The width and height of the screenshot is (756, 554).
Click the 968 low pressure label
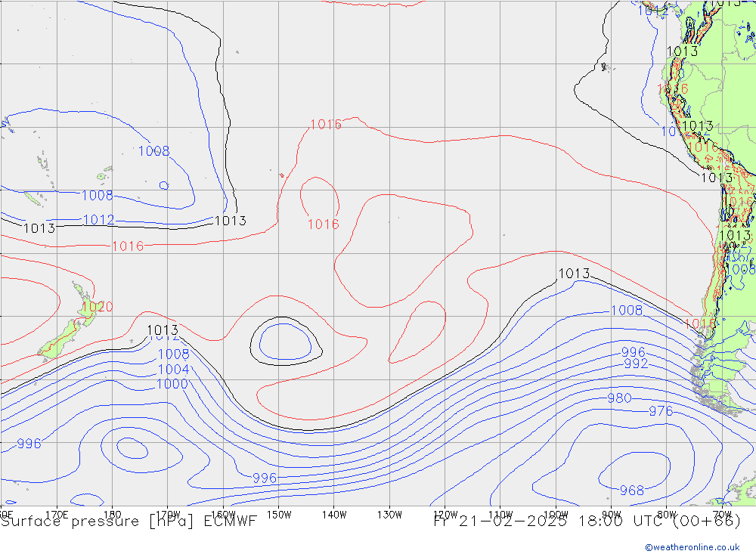tap(631, 491)
